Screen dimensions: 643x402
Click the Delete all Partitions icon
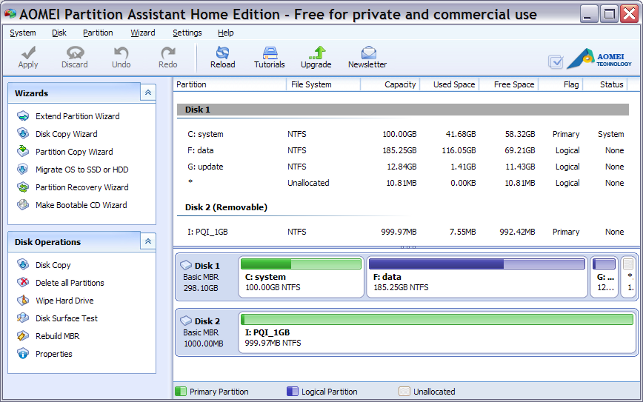tap(23, 283)
